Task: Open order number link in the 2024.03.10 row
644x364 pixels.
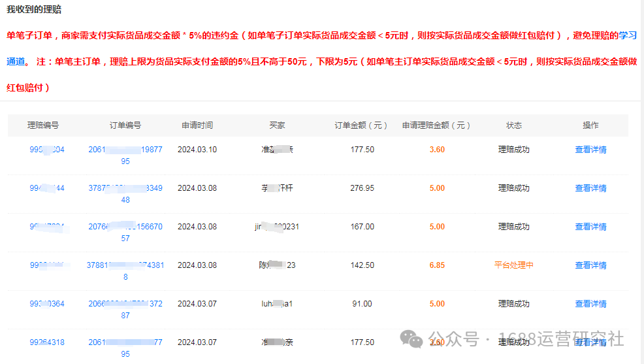Action: point(125,156)
